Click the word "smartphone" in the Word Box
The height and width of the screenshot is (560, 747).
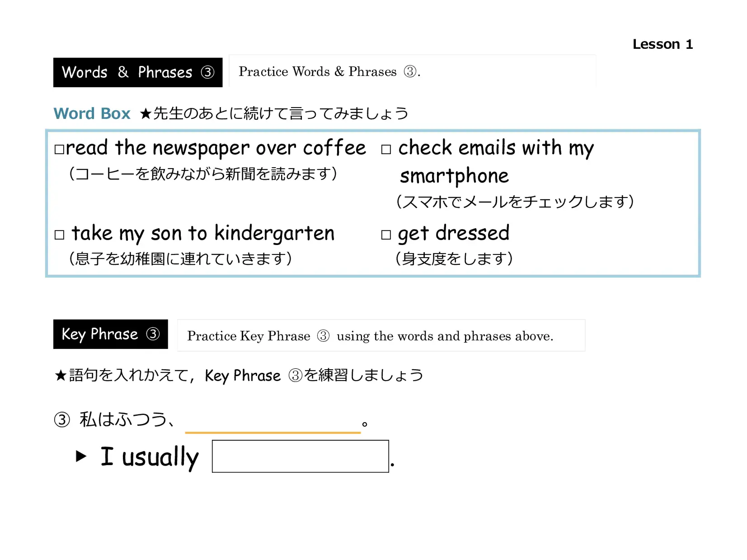coord(454,176)
